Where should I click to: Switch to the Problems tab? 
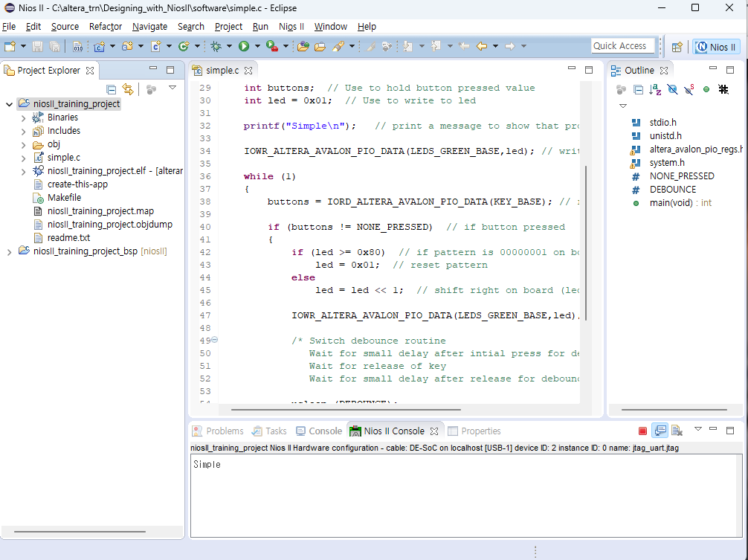coord(218,431)
